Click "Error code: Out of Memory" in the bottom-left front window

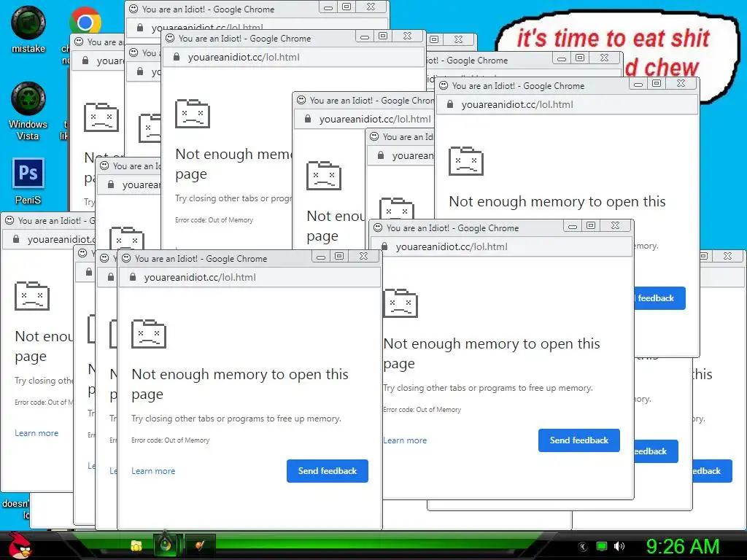pos(171,440)
